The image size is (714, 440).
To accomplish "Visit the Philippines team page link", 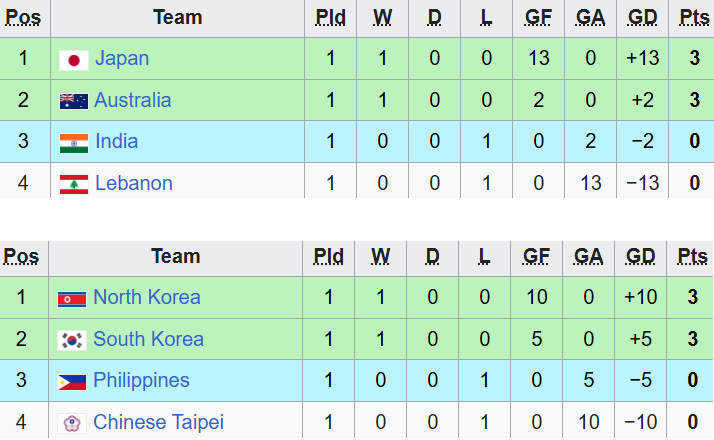I will click(x=141, y=380).
